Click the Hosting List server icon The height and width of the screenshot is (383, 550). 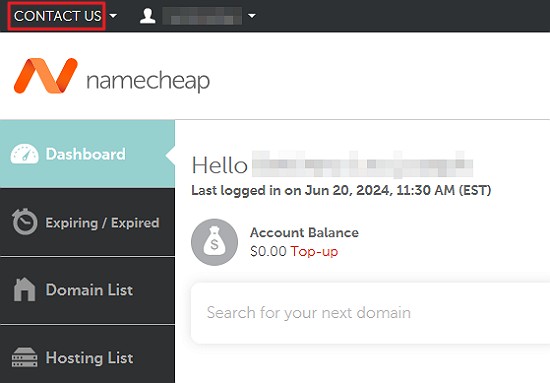(25, 357)
